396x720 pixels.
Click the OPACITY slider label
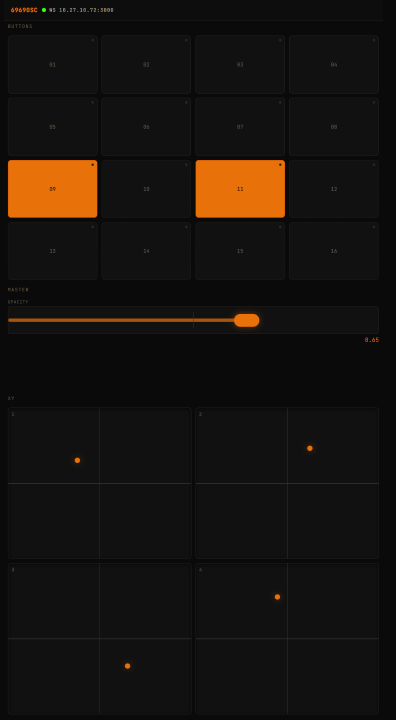point(18,302)
